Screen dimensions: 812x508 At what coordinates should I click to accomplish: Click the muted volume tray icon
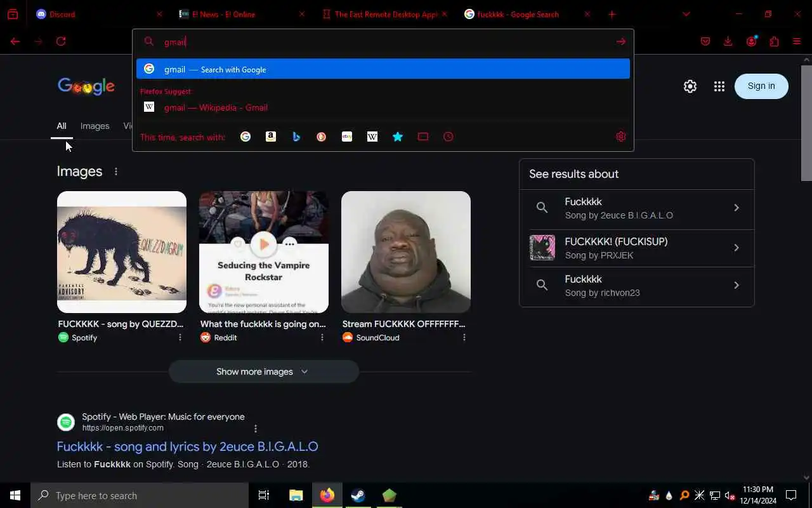click(x=730, y=495)
